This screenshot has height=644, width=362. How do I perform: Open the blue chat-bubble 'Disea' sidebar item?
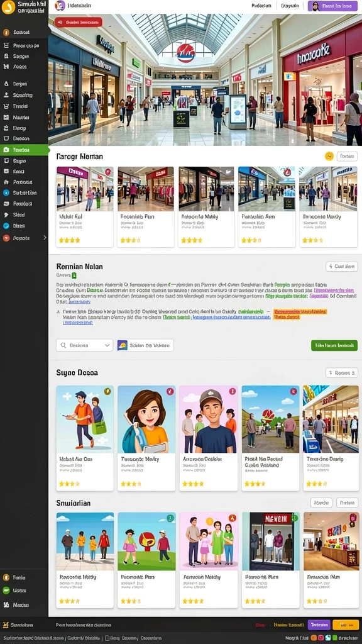(24, 226)
